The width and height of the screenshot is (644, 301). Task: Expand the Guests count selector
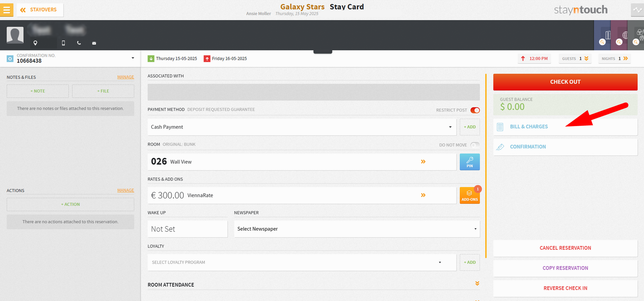(x=575, y=59)
